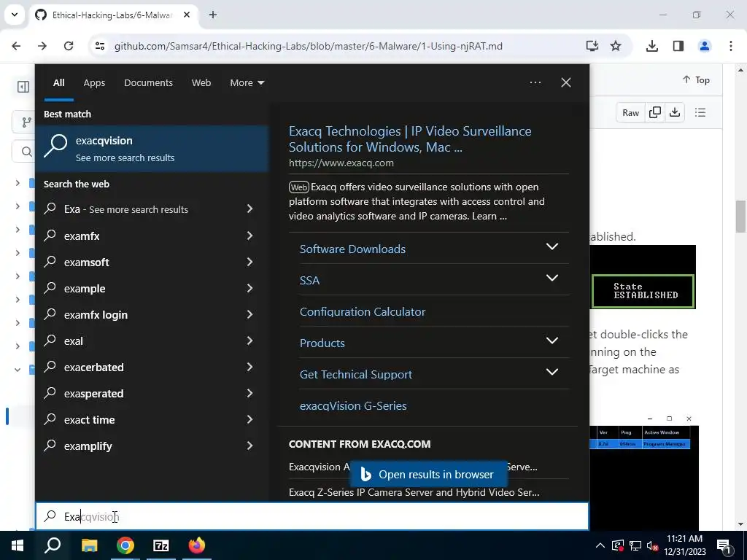Bookmark this page with the star

(616, 46)
